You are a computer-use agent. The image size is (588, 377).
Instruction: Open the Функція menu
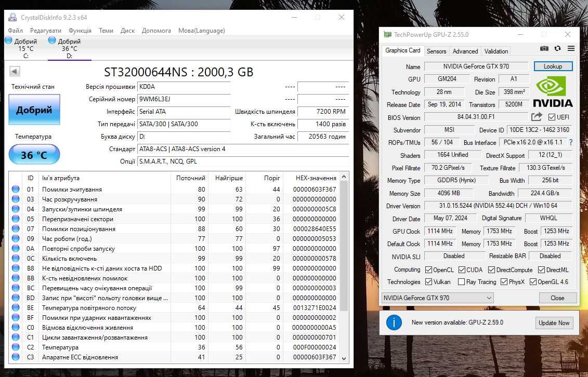tap(80, 30)
